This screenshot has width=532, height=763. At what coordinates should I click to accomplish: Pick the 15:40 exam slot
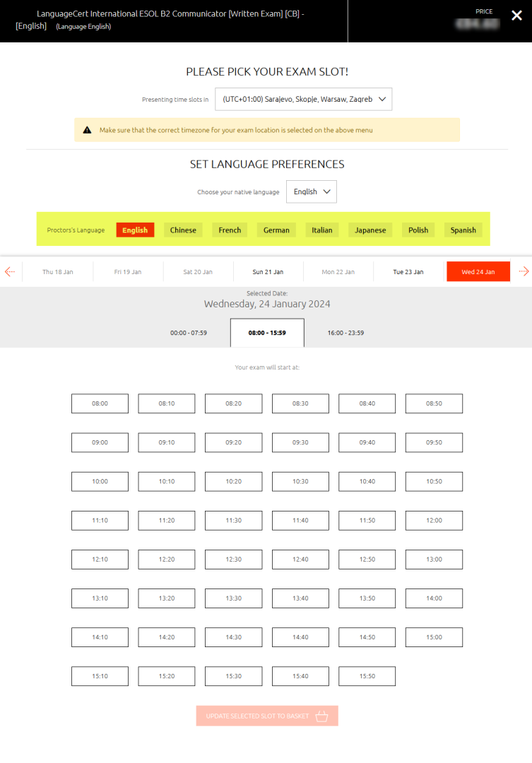coord(300,676)
